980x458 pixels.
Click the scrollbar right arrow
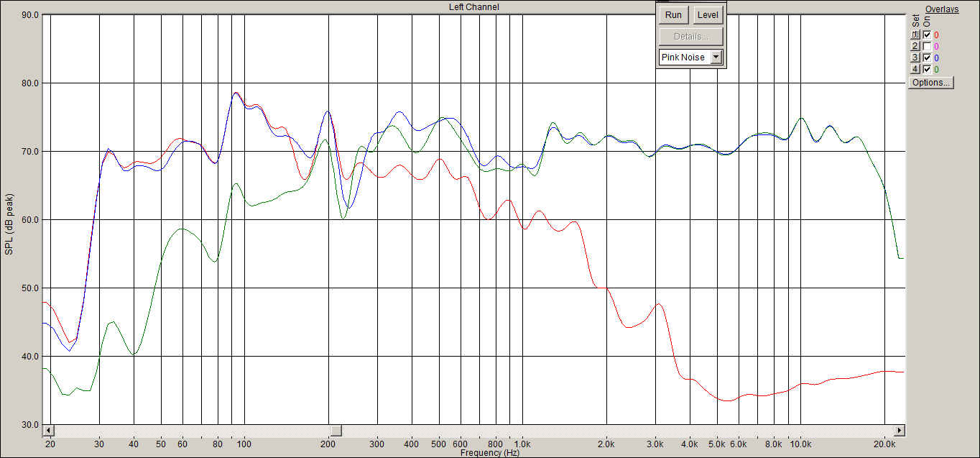pyautogui.click(x=899, y=431)
